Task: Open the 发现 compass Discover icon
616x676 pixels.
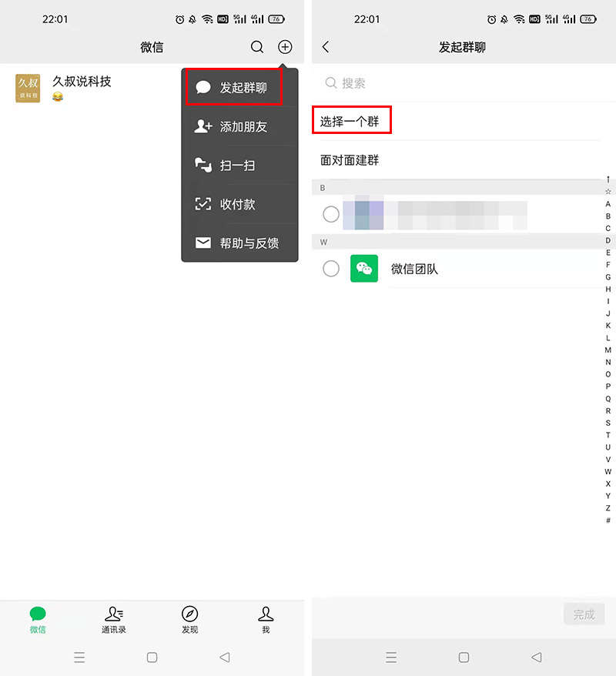Action: point(189,618)
